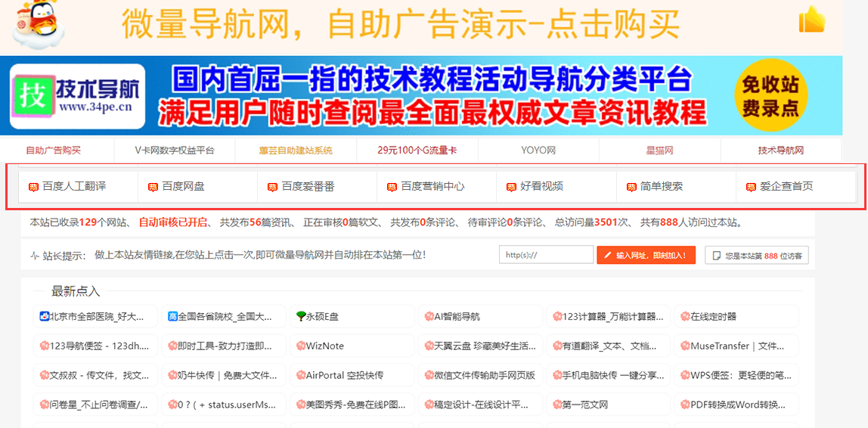
Task: Click hot badge icon beside 爱企查首页
Action: (x=751, y=187)
